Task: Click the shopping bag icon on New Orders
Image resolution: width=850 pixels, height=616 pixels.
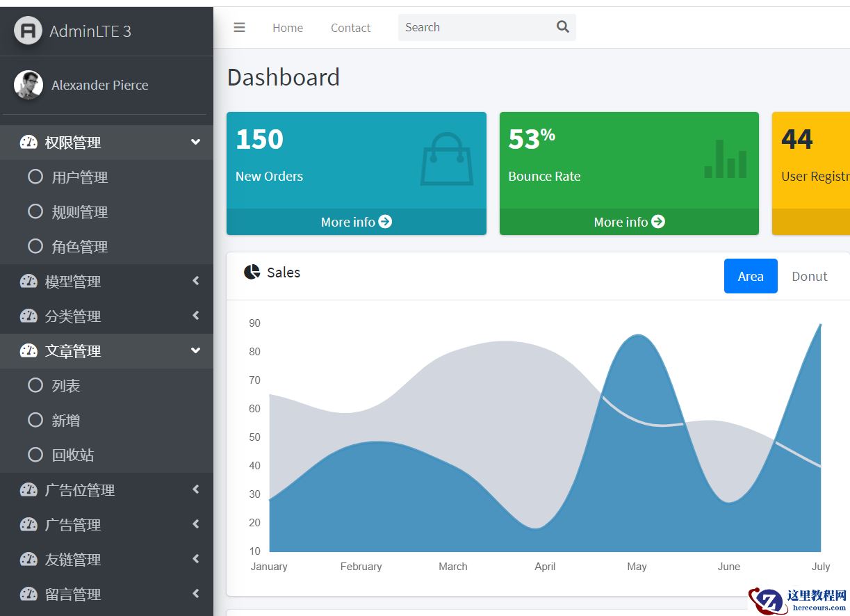Action: 446,159
